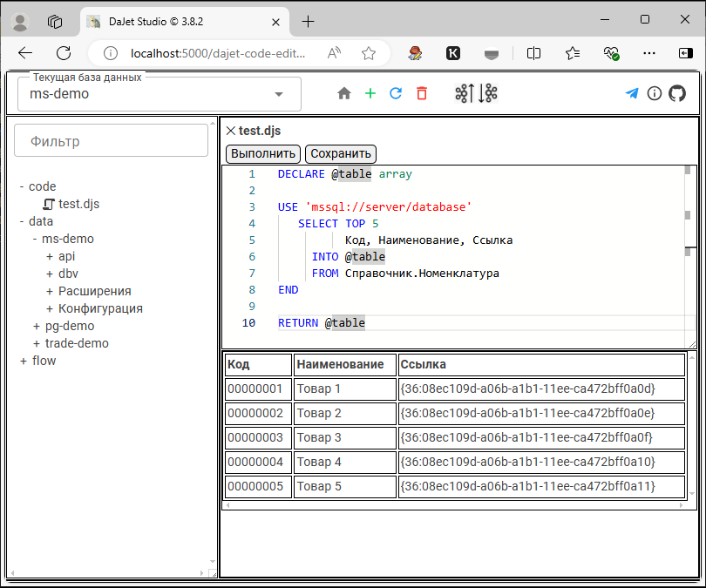Open a new browser tab

tap(308, 22)
